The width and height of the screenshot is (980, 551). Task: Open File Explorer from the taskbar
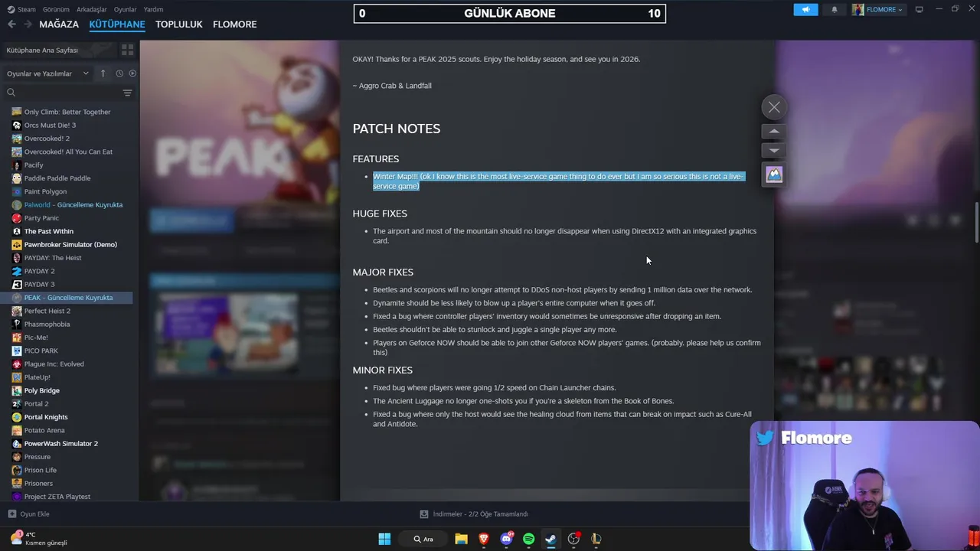[461, 539]
